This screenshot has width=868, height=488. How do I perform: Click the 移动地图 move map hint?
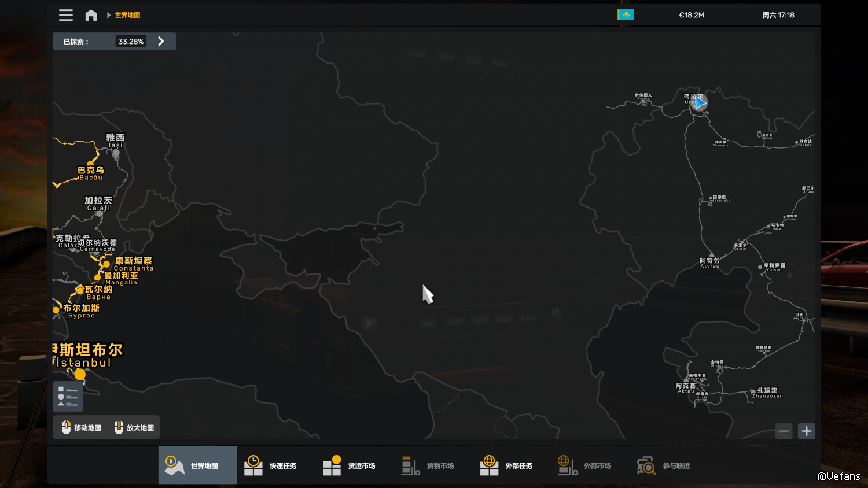tap(81, 428)
